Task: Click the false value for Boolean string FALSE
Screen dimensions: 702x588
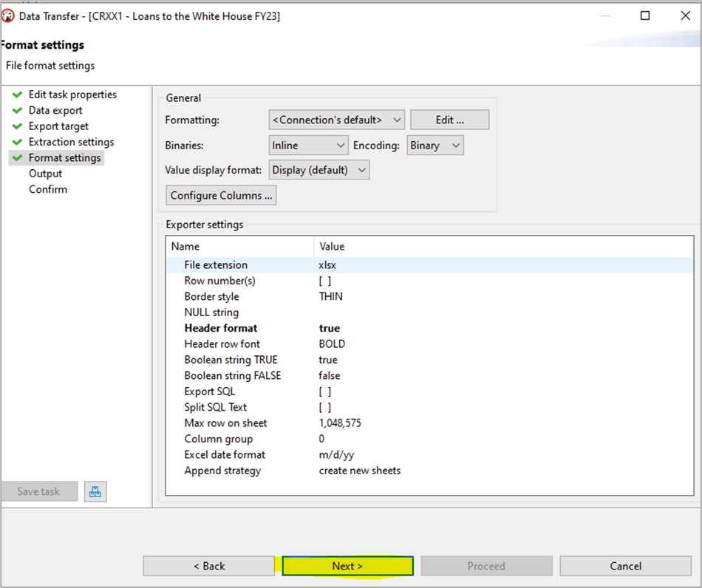Action: pos(330,375)
